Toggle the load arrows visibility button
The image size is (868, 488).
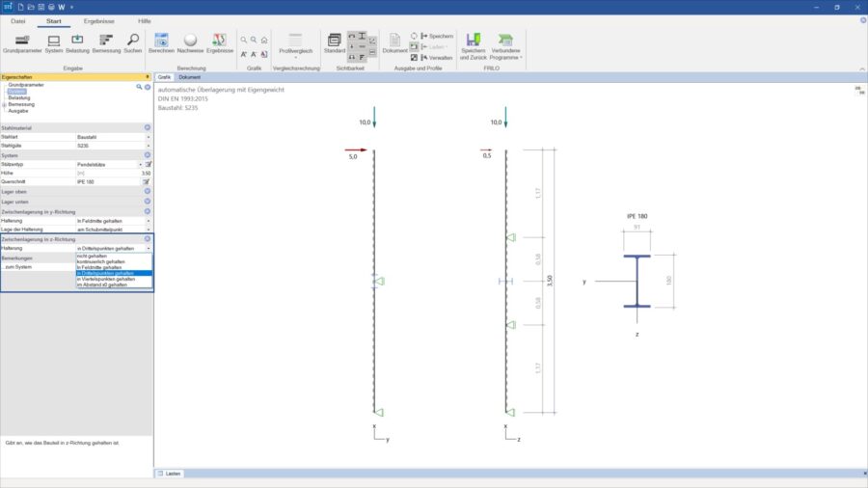[x=351, y=46]
